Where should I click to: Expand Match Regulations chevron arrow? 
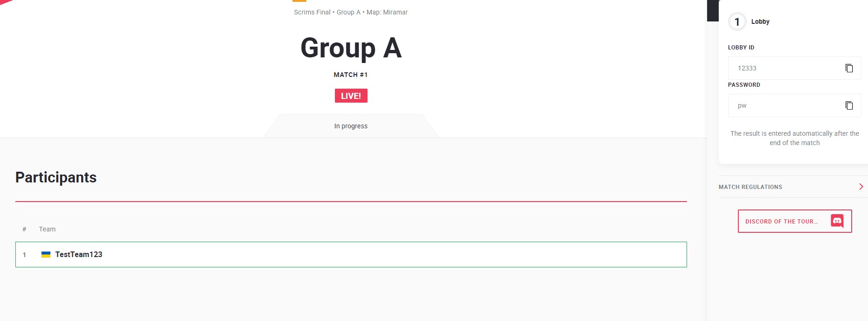tap(861, 187)
